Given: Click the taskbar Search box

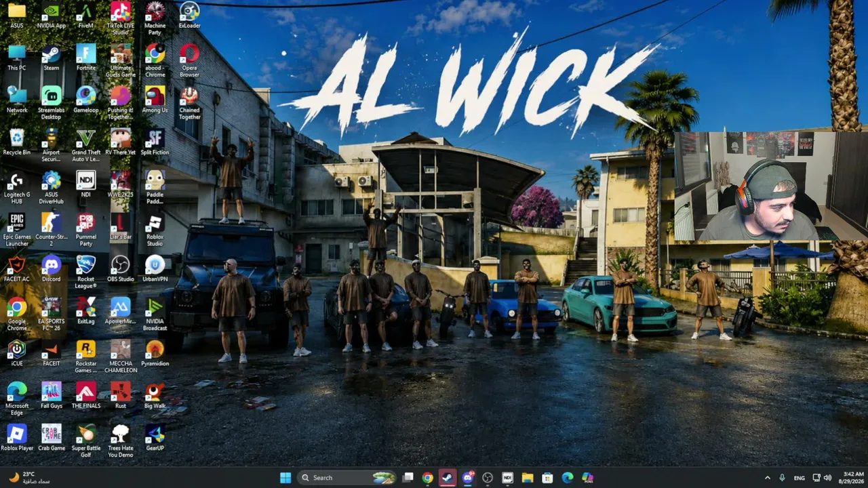Looking at the screenshot, I should coord(347,478).
